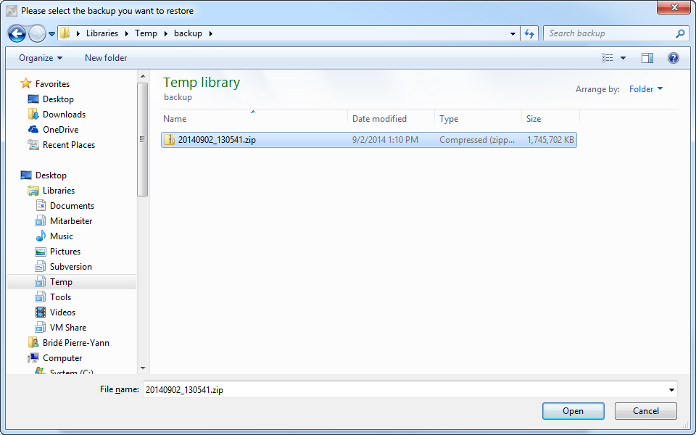The image size is (696, 435).
Task: Click the navigation pane scrollbar down arrow
Action: (x=143, y=368)
